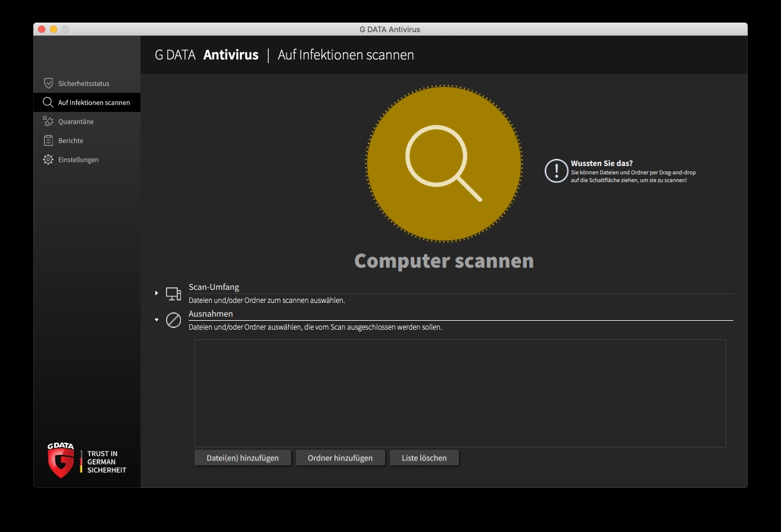The width and height of the screenshot is (781, 532).
Task: Select Auf Infektionen scannen in sidebar
Action: [x=87, y=102]
